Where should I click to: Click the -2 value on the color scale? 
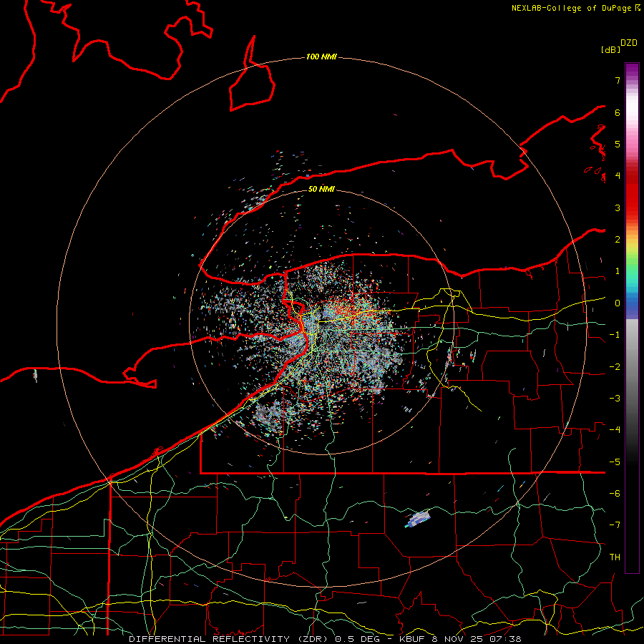pos(615,367)
